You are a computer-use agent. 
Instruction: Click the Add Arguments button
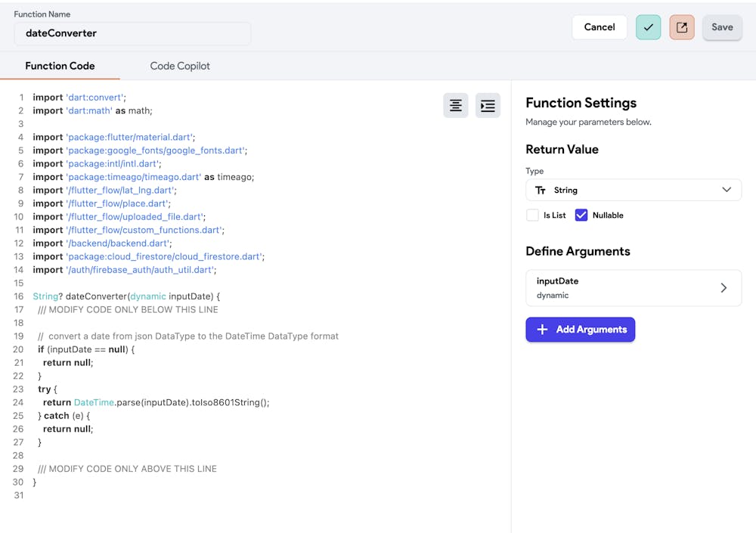[x=581, y=330]
